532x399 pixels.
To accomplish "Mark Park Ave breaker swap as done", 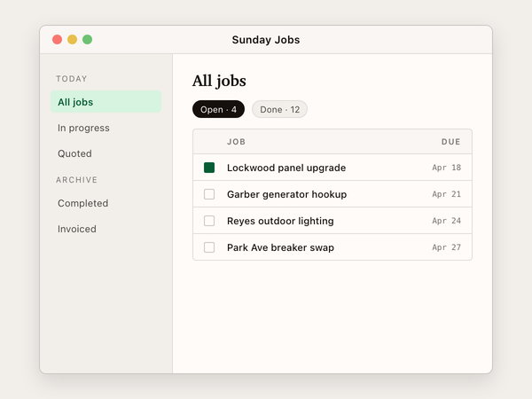I will (x=209, y=247).
